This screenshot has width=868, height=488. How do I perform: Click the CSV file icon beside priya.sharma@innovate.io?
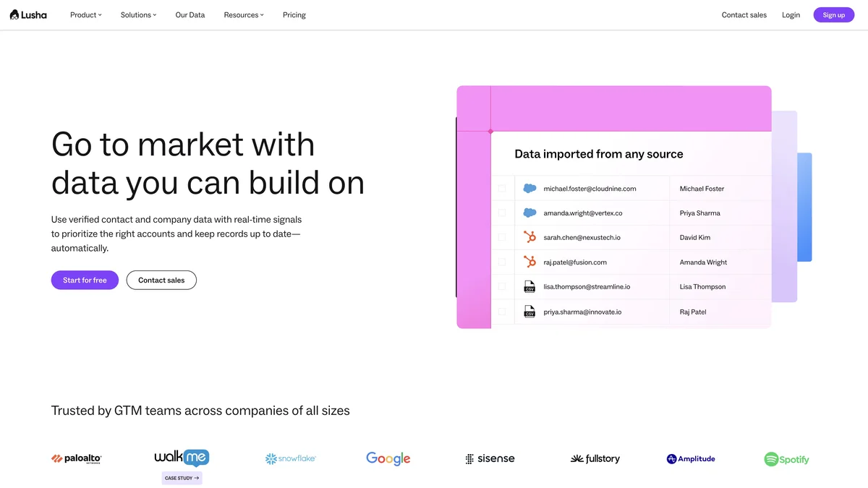529,312
